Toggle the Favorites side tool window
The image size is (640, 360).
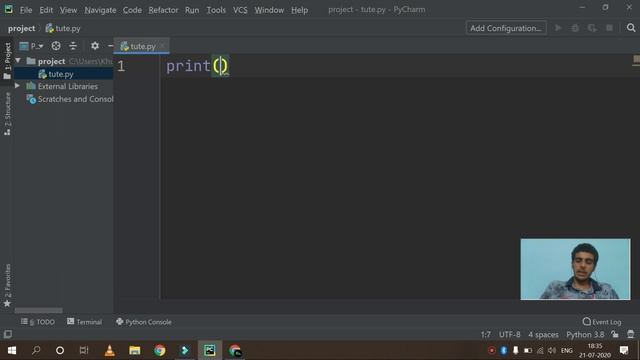7,285
